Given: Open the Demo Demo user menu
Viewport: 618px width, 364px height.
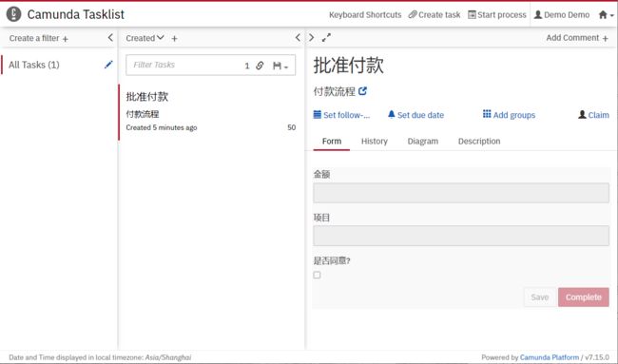Looking at the screenshot, I should pos(562,15).
